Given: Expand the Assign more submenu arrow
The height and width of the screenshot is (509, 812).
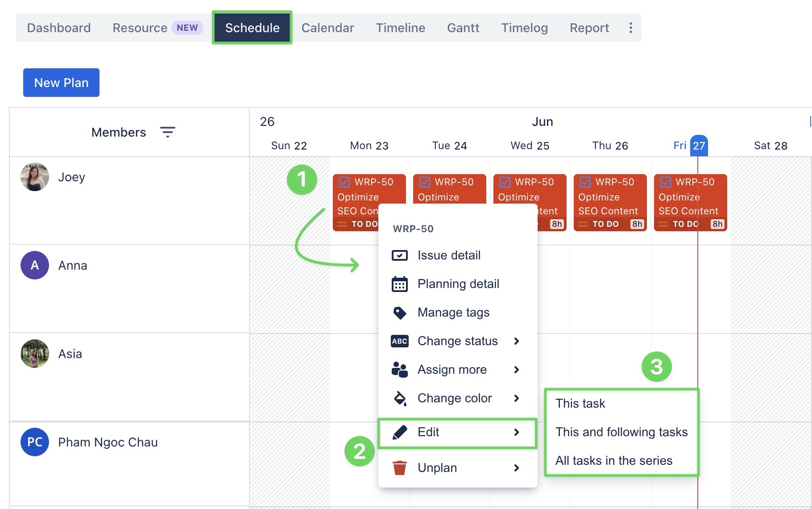Looking at the screenshot, I should [x=516, y=370].
